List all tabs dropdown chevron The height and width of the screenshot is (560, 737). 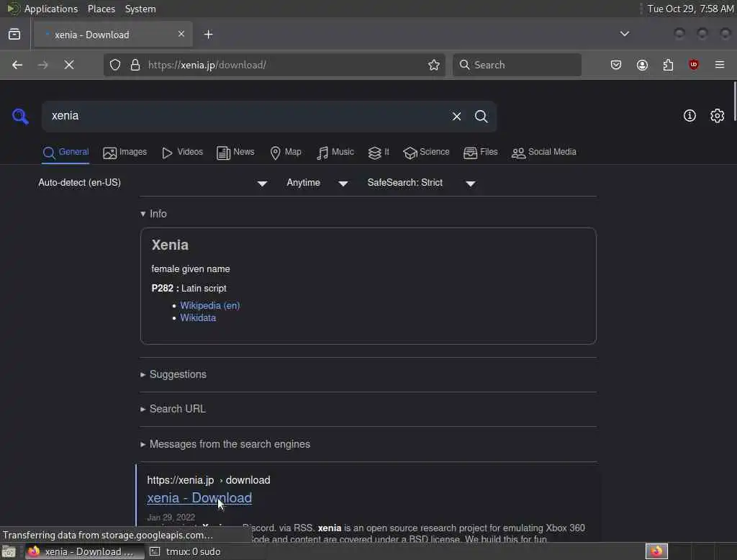click(x=625, y=34)
